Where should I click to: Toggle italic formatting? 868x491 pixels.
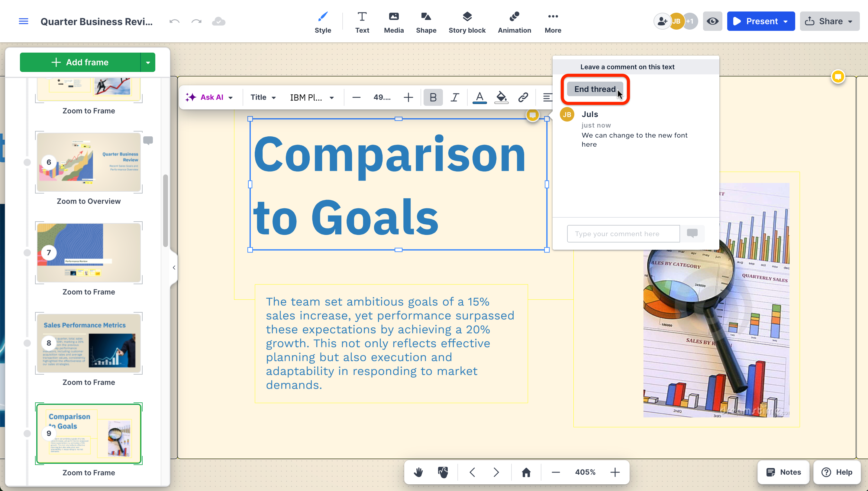(x=455, y=97)
